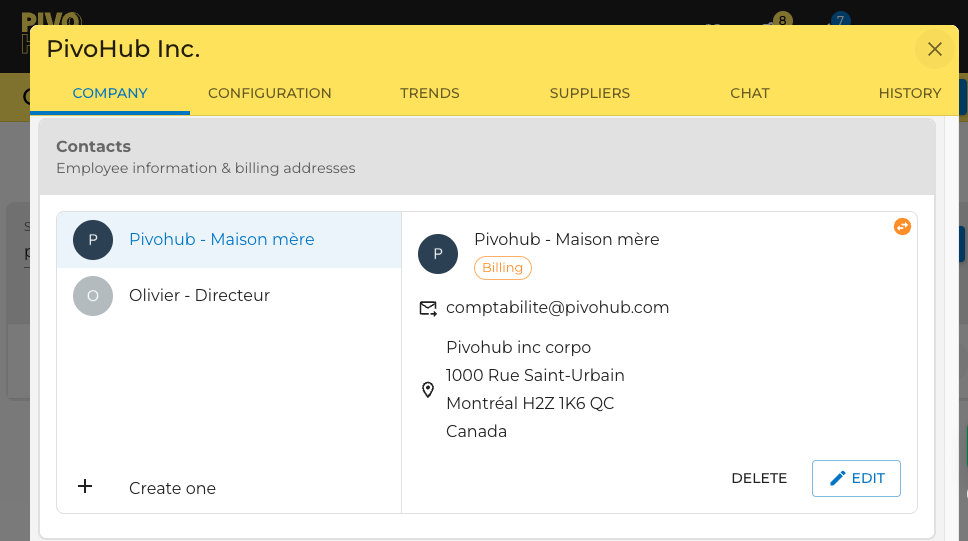Click the badge showing 8 in background header
The image size is (968, 541).
pos(782,20)
